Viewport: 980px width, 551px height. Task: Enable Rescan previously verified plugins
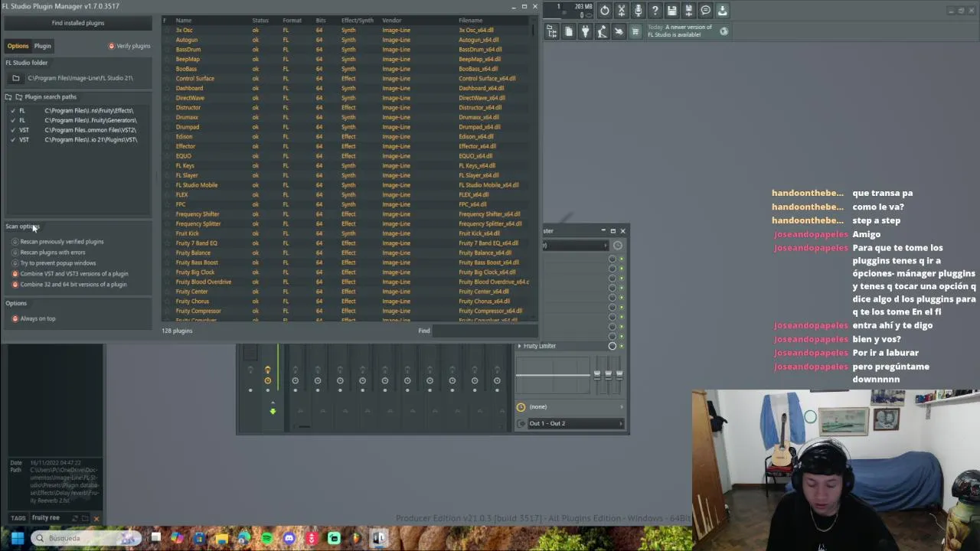click(58, 242)
